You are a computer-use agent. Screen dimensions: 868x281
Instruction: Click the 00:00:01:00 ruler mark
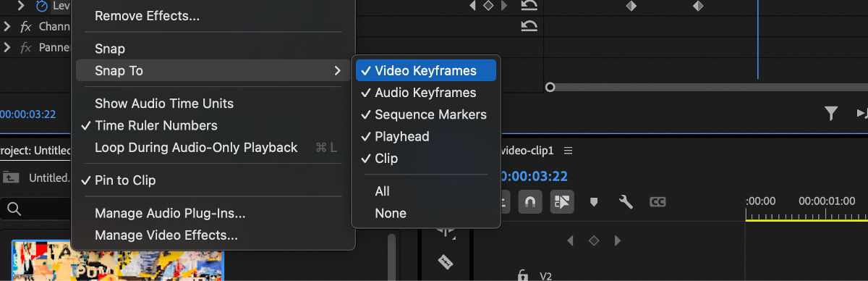[x=827, y=201]
